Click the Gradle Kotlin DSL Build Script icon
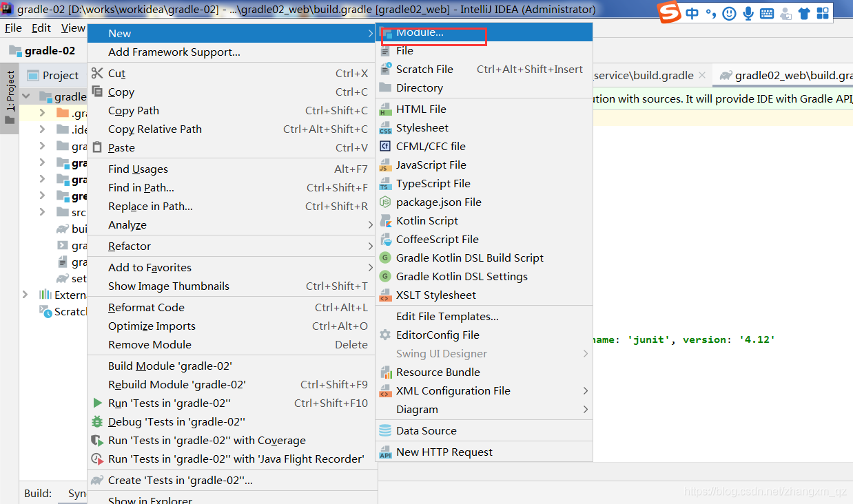 (x=385, y=258)
